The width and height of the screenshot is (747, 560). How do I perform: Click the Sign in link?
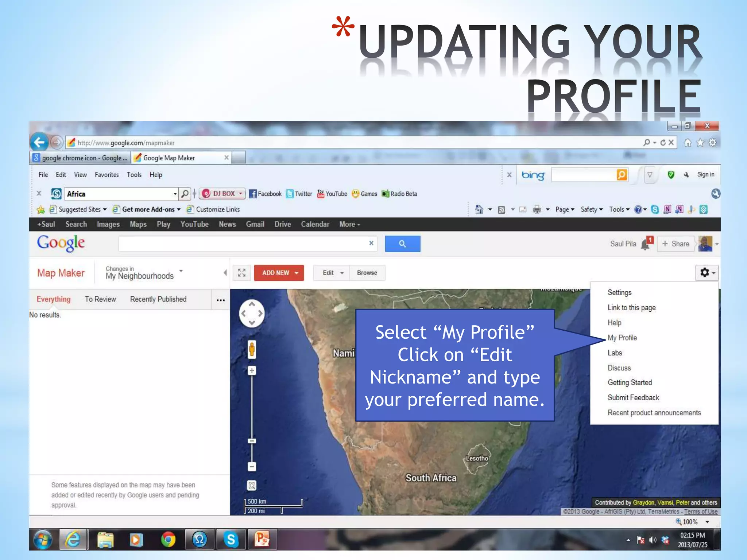coord(705,175)
